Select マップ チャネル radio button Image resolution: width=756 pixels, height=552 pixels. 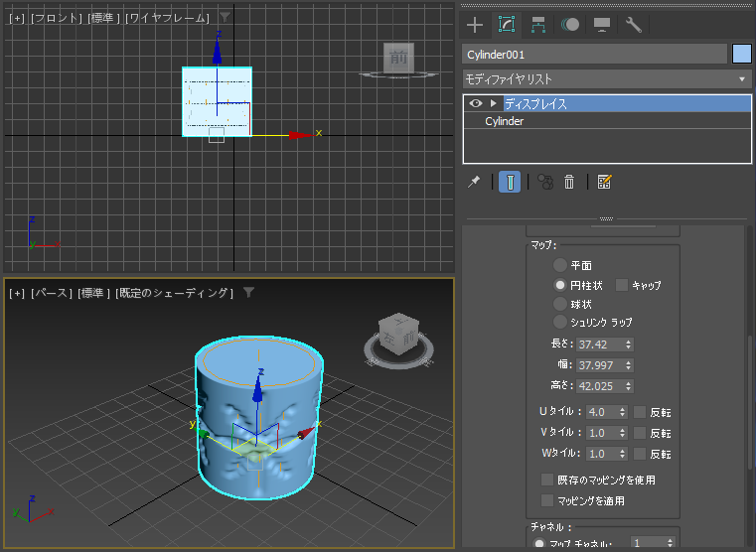(539, 544)
